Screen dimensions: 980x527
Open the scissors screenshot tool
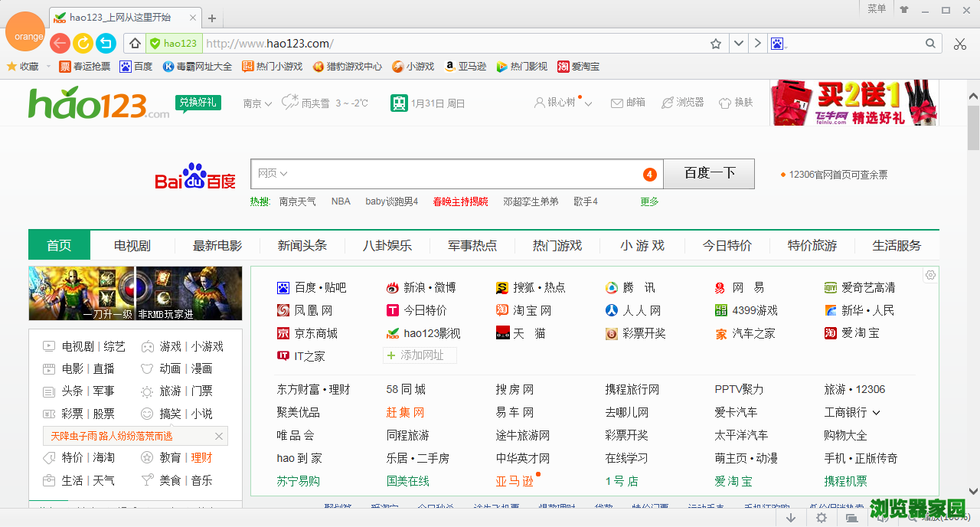(x=960, y=44)
